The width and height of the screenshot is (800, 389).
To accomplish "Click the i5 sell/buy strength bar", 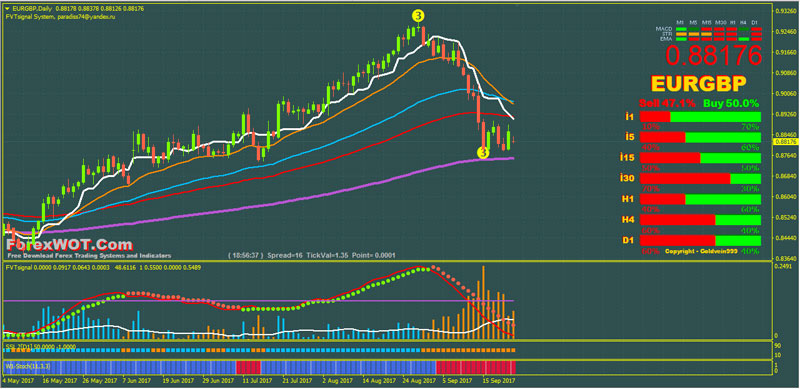I will pos(700,137).
